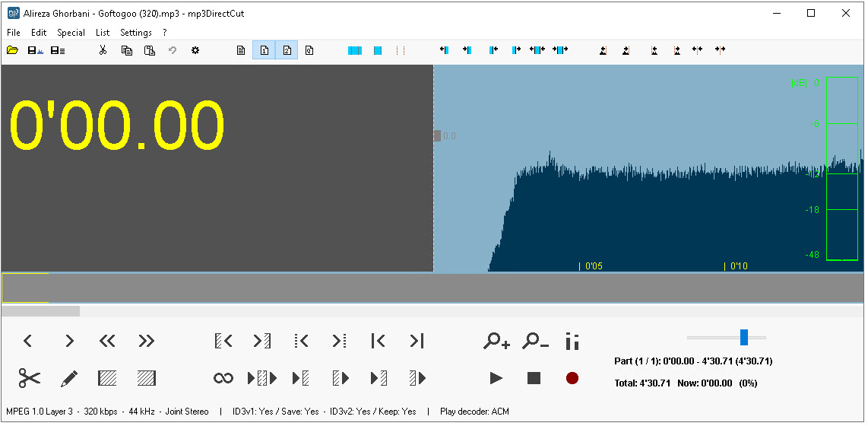Viewport: 868px width, 426px height.
Task: Open a file with the folder icon
Action: 13,50
